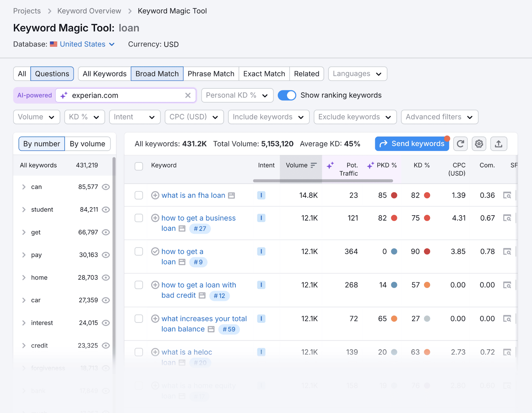Viewport: 532px width, 413px height.
Task: Clear experian.com with the X icon
Action: [x=188, y=96]
